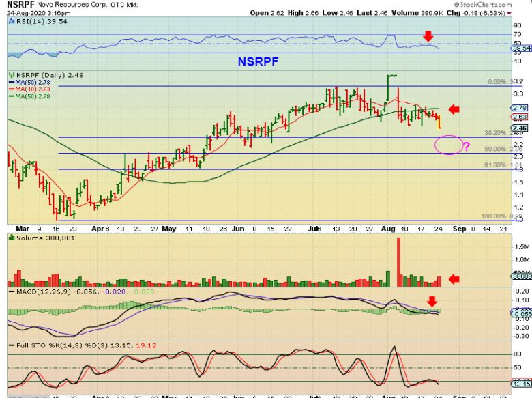Click the blue MA(50) legend line swatch
The height and width of the screenshot is (398, 532).
(12, 82)
